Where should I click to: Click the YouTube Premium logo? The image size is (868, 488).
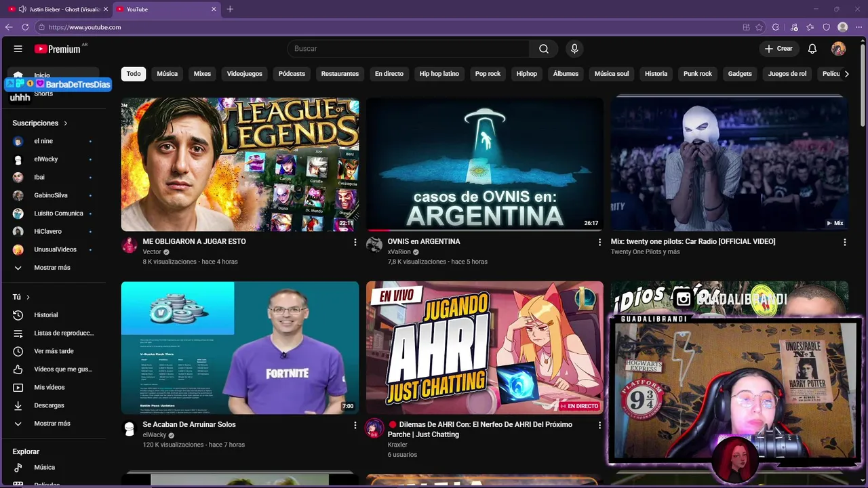coord(58,49)
